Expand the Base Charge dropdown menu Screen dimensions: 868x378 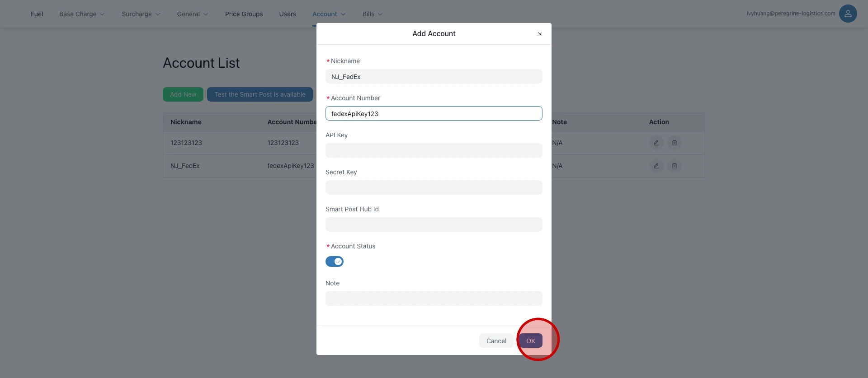[x=82, y=14]
